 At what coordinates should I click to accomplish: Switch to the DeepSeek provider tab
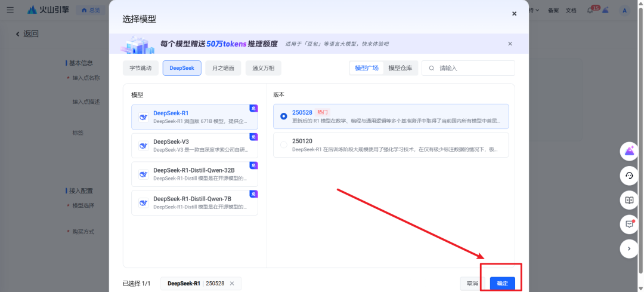182,68
